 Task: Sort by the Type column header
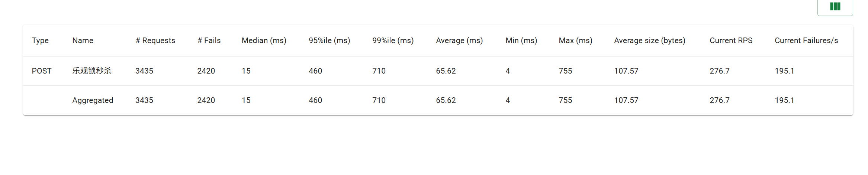(x=40, y=40)
